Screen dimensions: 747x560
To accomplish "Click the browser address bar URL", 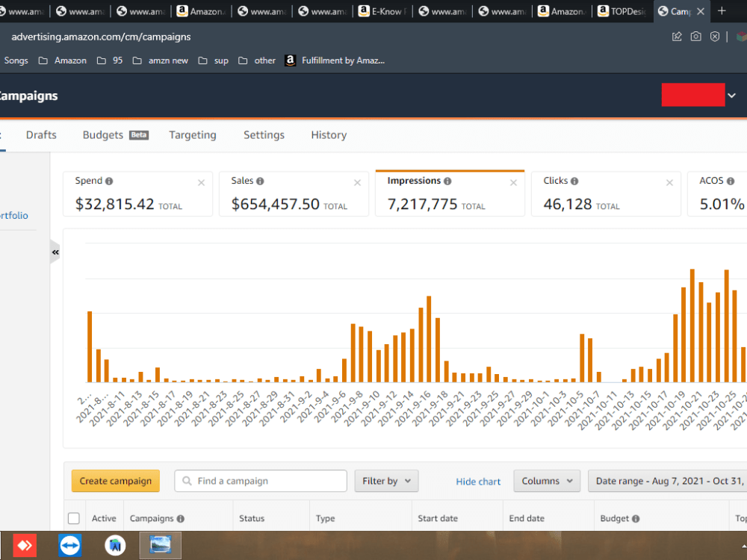I will 101,37.
